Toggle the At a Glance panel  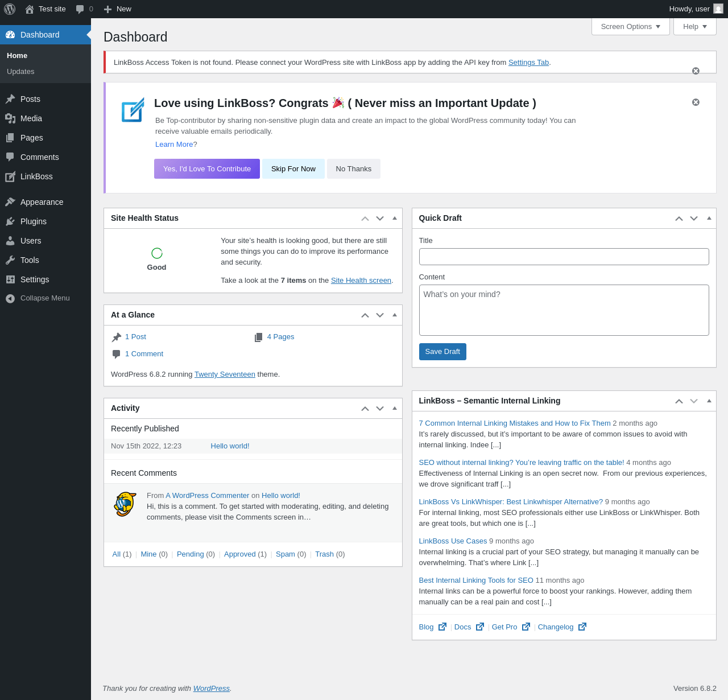pos(395,315)
